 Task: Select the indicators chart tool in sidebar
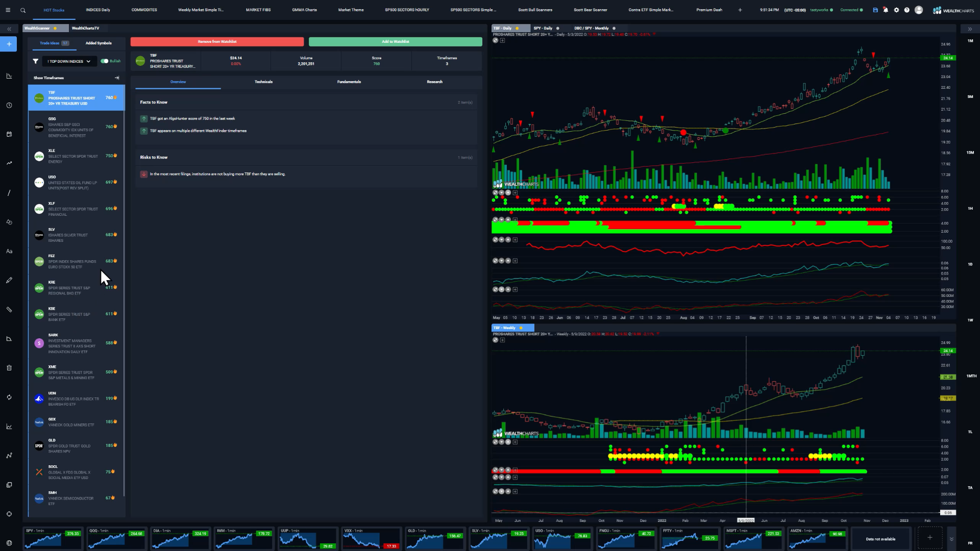pos(9,76)
